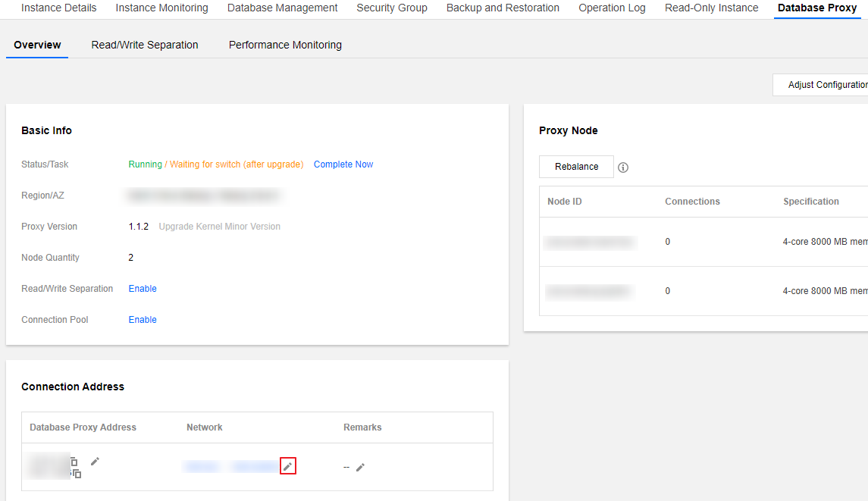Open the Read/Write Separation tab
Screen dimensions: 868x501
click(145, 45)
